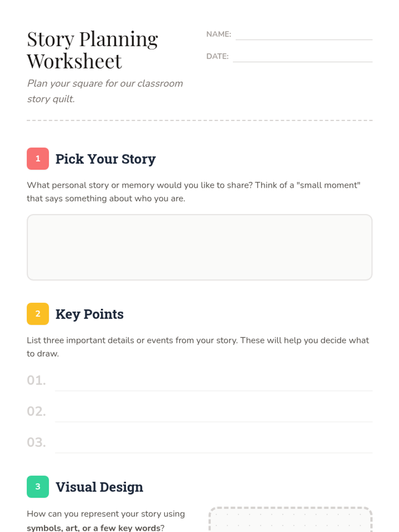The image size is (399, 532).
Task: Click the red step 1 badge
Action: (x=38, y=159)
